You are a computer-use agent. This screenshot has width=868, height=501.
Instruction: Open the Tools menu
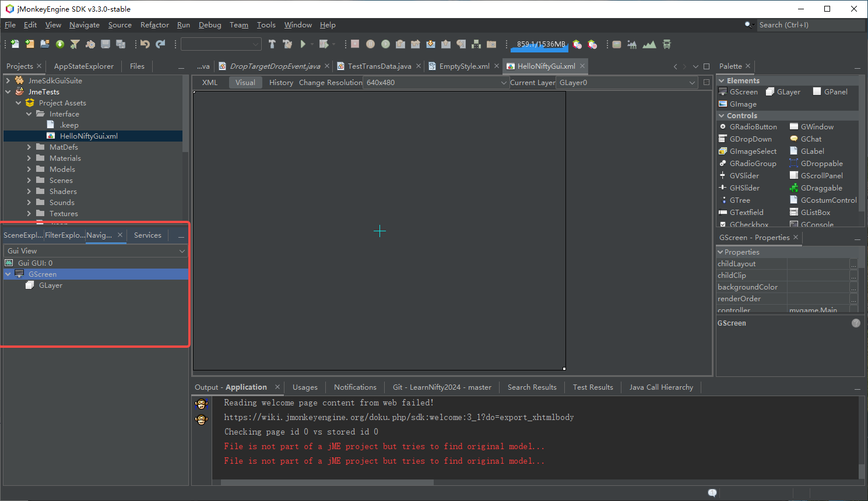click(266, 25)
